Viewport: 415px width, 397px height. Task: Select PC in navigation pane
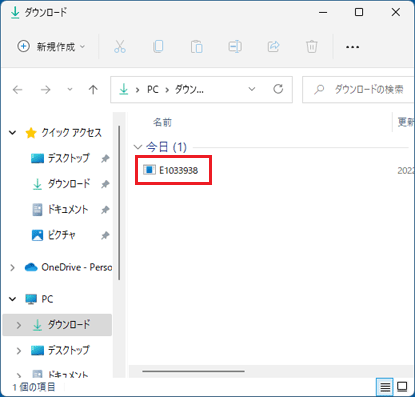(39, 299)
